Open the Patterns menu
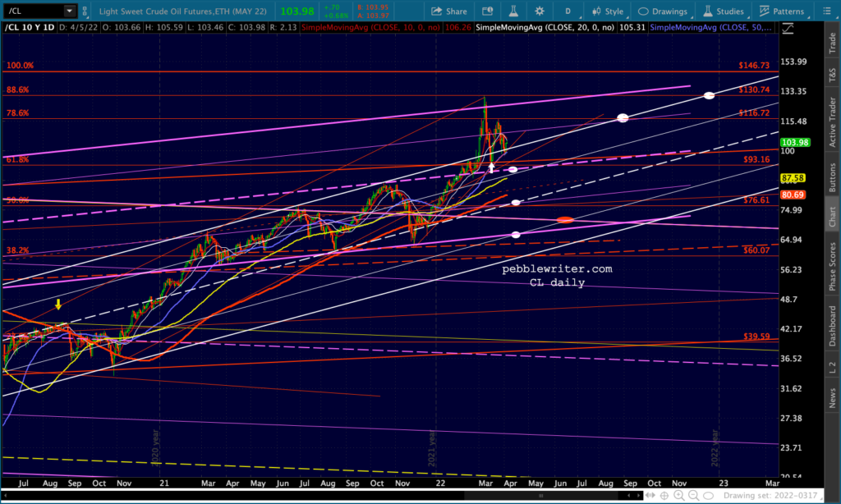This screenshot has height=504, width=841. [x=782, y=11]
